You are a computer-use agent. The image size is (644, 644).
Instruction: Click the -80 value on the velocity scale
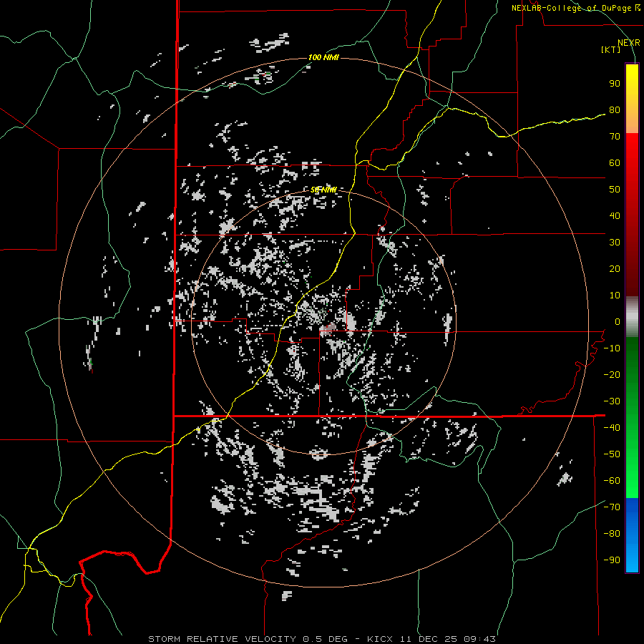[612, 534]
